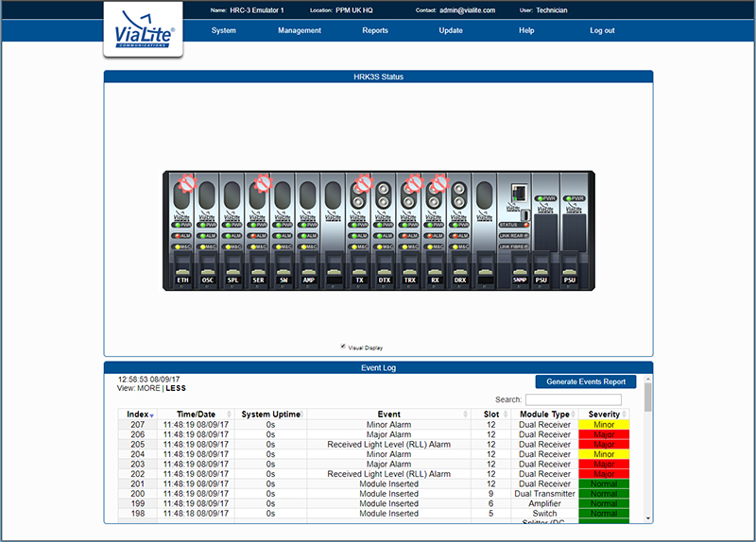Open the Reports menu
756x542 pixels.
point(375,30)
